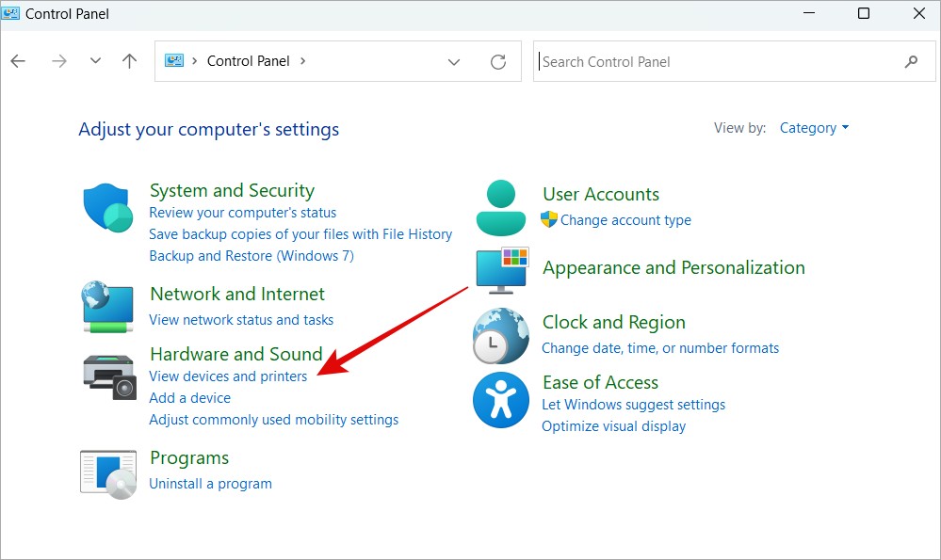This screenshot has width=941, height=560.
Task: Click Change account type link
Action: coord(625,220)
